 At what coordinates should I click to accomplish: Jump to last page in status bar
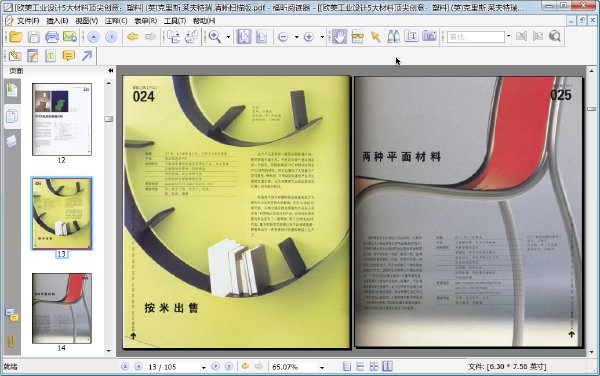click(229, 366)
